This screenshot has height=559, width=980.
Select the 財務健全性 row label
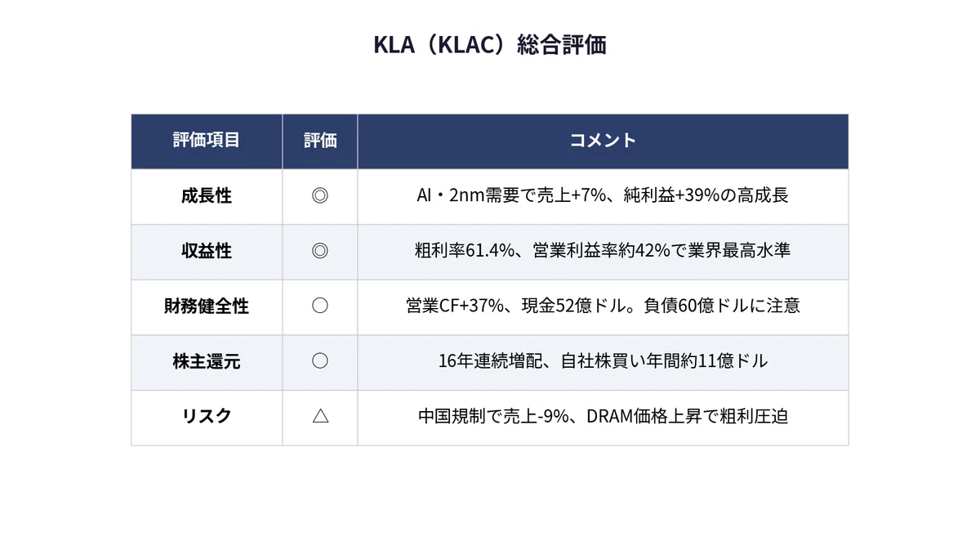coord(207,306)
